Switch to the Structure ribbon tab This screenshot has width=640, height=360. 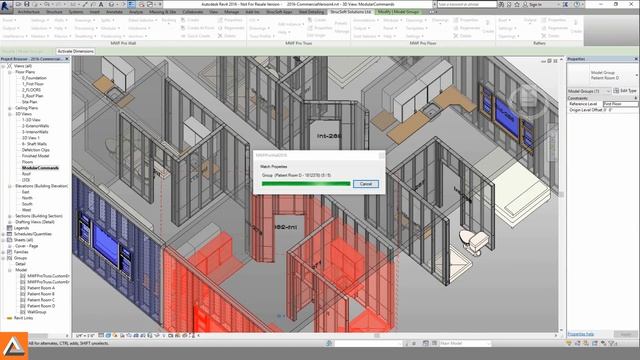pyautogui.click(x=54, y=12)
